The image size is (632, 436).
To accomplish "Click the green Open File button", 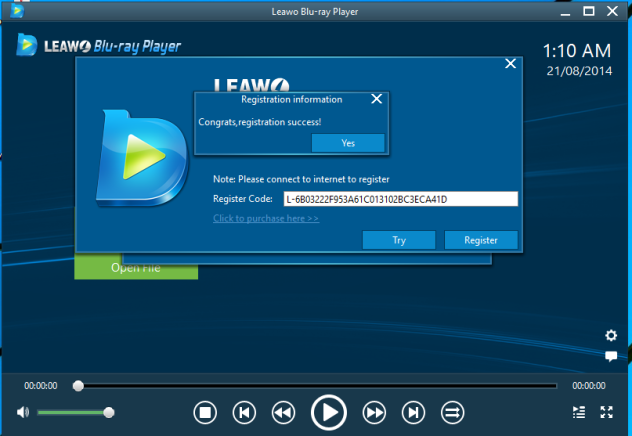I will (x=136, y=266).
